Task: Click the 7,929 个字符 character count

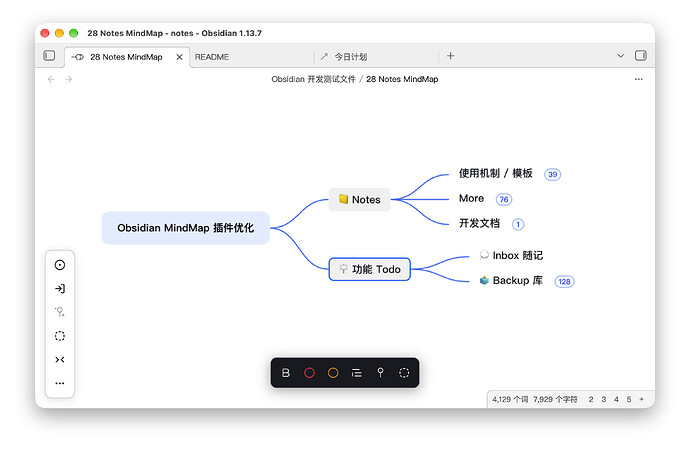Action: point(555,400)
